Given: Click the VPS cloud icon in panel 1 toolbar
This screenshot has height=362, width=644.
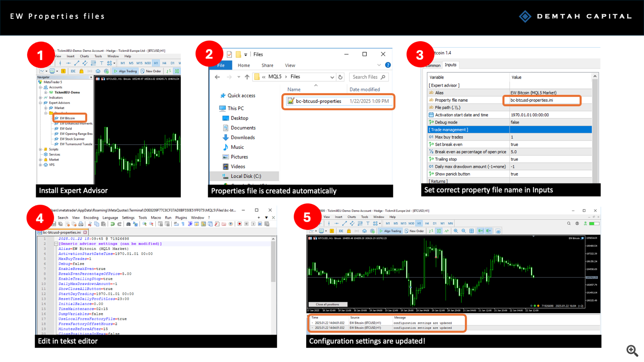Looking at the screenshot, I should (x=98, y=71).
